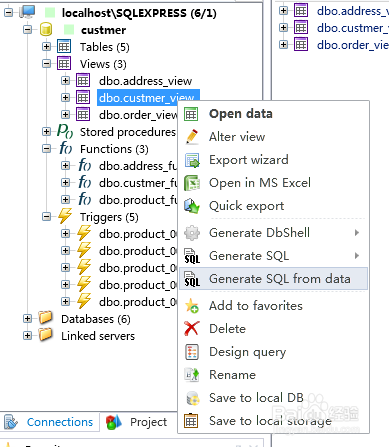Click the Generate DbShell gear icon
This screenshot has width=389, height=447.
pos(192,233)
